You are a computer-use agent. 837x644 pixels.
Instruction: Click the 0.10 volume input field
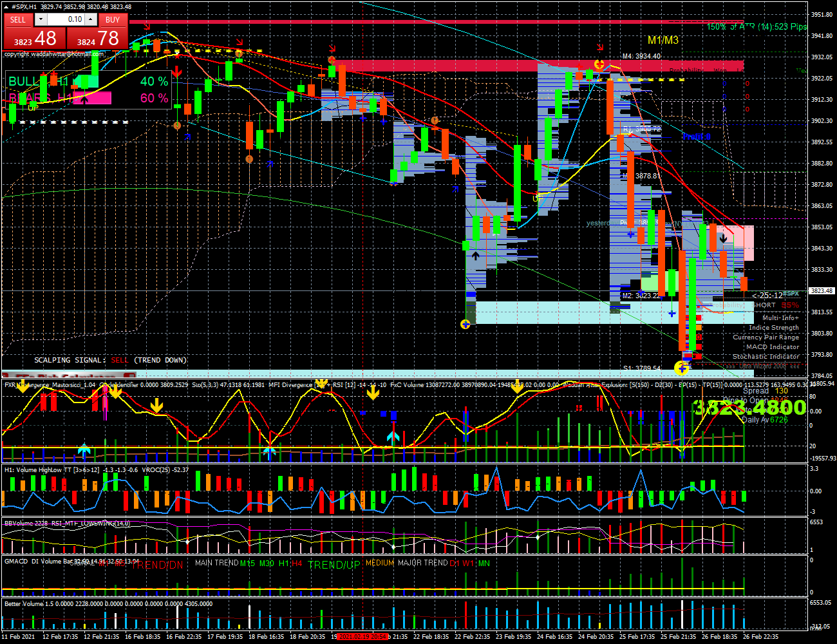(66, 19)
